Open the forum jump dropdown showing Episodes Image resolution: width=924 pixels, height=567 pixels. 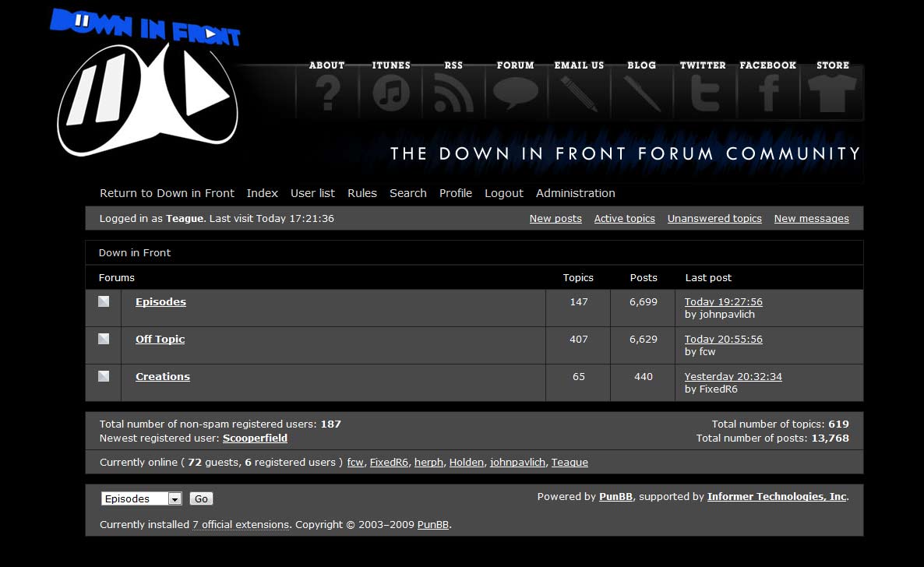coord(142,498)
